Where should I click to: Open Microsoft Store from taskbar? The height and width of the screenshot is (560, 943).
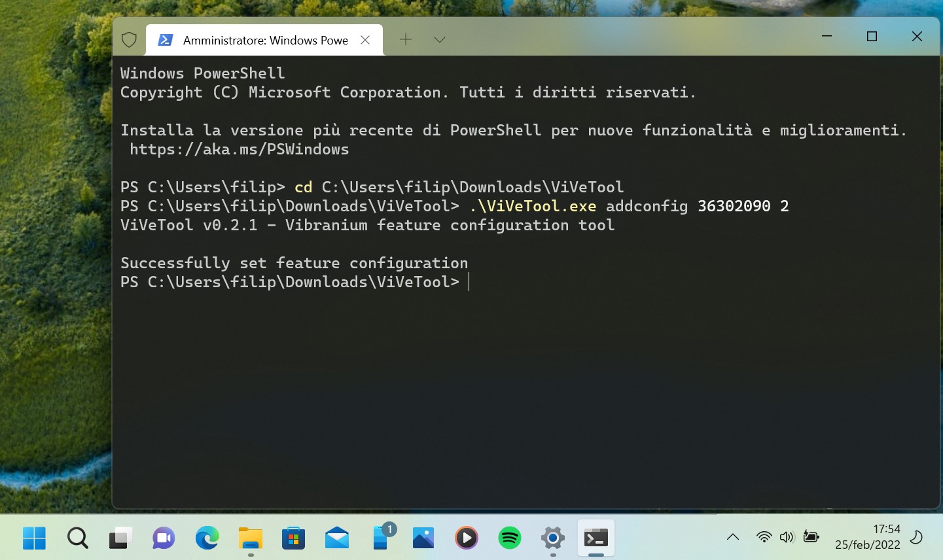point(293,538)
